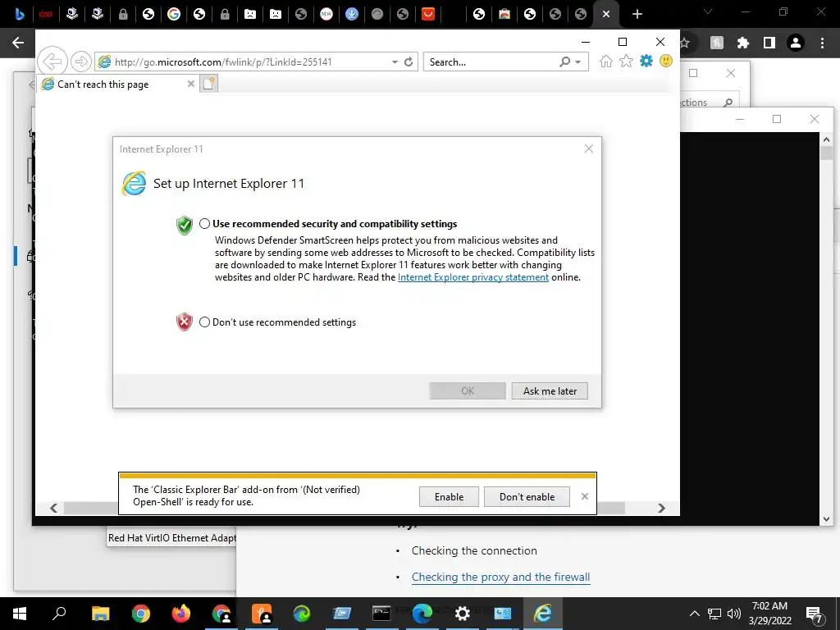Open the Action Center notifications icon
Screen dimensions: 840x630
pos(815,614)
